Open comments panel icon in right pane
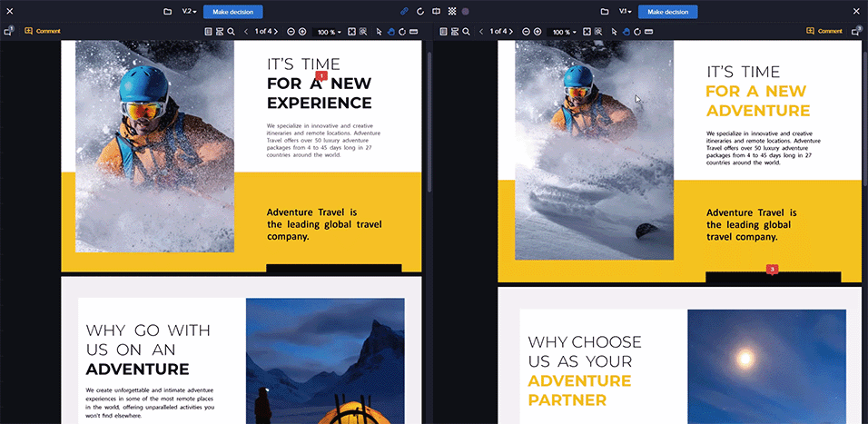This screenshot has width=868, height=424. click(x=855, y=32)
